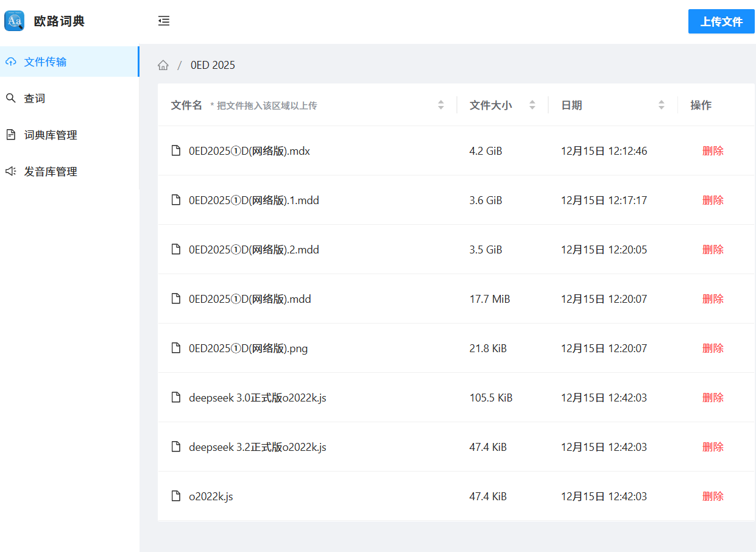Click the document icon for 词典库管理

pos(10,135)
